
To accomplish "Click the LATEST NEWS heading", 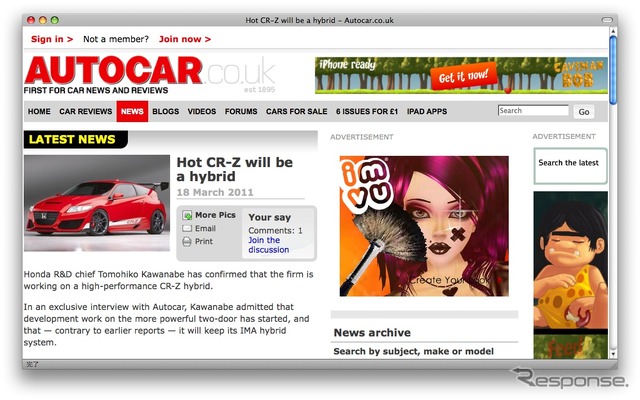I will pyautogui.click(x=72, y=140).
